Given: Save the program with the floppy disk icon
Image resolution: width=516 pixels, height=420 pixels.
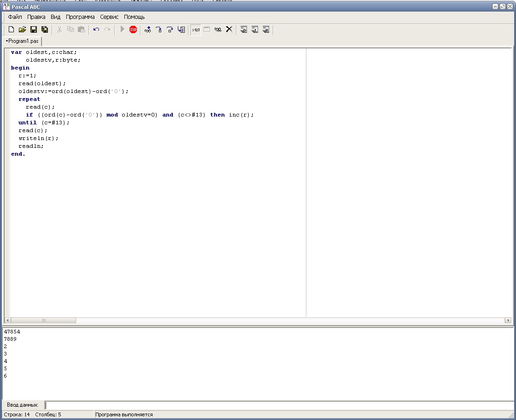Looking at the screenshot, I should (34, 30).
